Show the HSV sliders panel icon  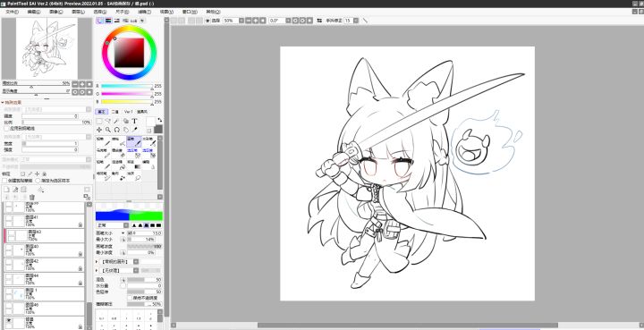(x=117, y=20)
